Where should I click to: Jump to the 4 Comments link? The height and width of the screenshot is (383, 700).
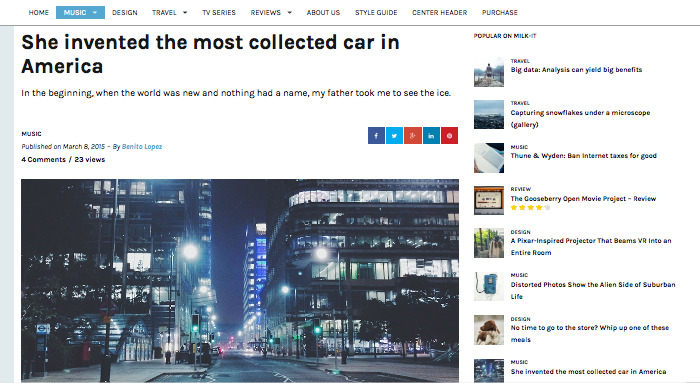[x=43, y=159]
